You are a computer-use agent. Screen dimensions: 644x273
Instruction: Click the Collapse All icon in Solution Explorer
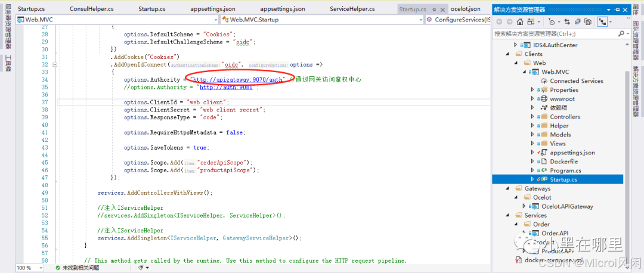coord(578,21)
